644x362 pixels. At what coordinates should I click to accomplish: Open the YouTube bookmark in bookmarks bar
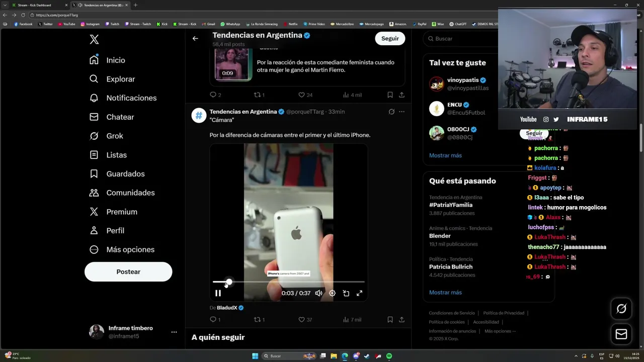pos(66,24)
